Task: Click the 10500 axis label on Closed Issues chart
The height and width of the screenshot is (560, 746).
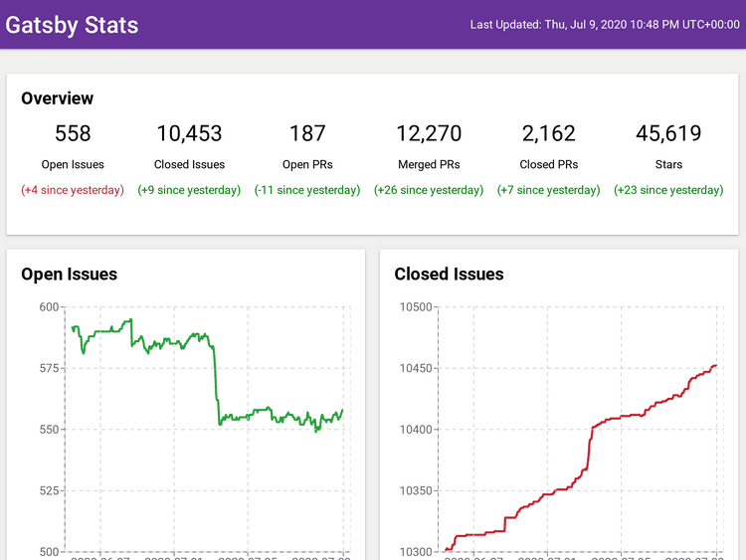Action: pos(416,307)
